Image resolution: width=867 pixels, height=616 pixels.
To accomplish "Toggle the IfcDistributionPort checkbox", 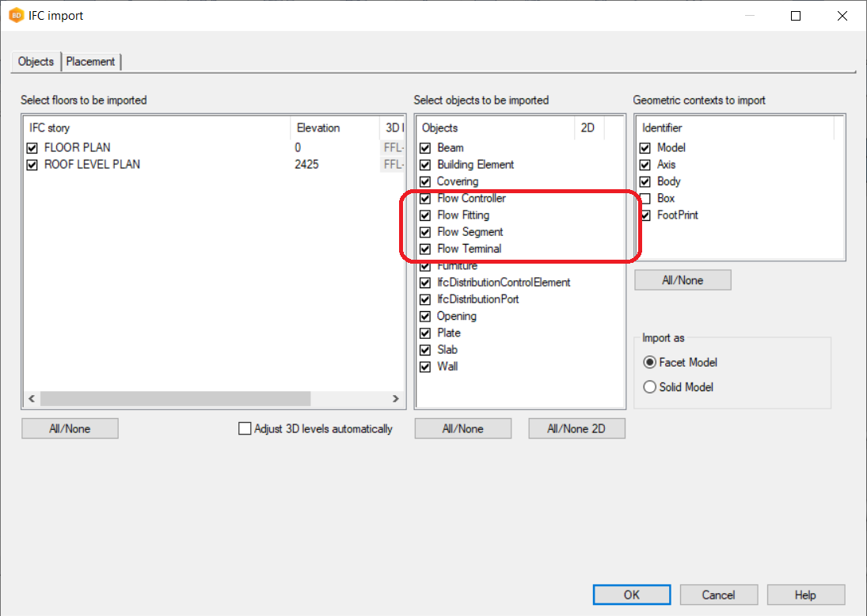I will (x=425, y=300).
